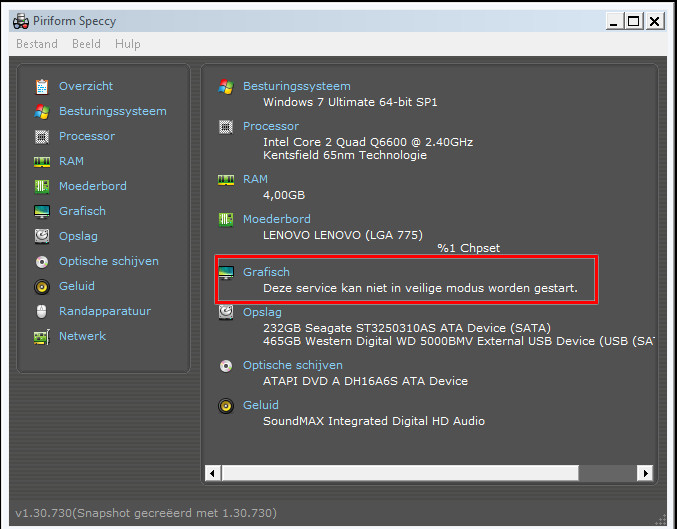The height and width of the screenshot is (529, 677).
Task: Click the '232GB Seagate ST3250310AS' line
Action: 407,328
